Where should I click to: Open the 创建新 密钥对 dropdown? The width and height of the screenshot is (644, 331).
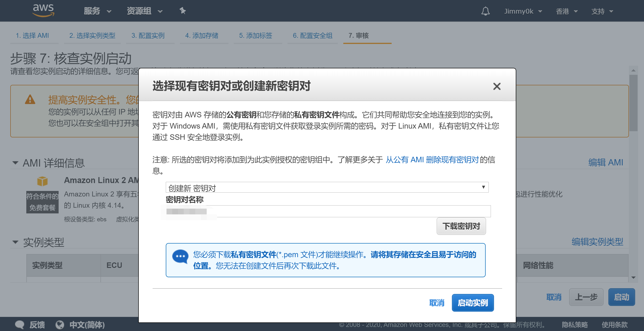[x=327, y=187]
